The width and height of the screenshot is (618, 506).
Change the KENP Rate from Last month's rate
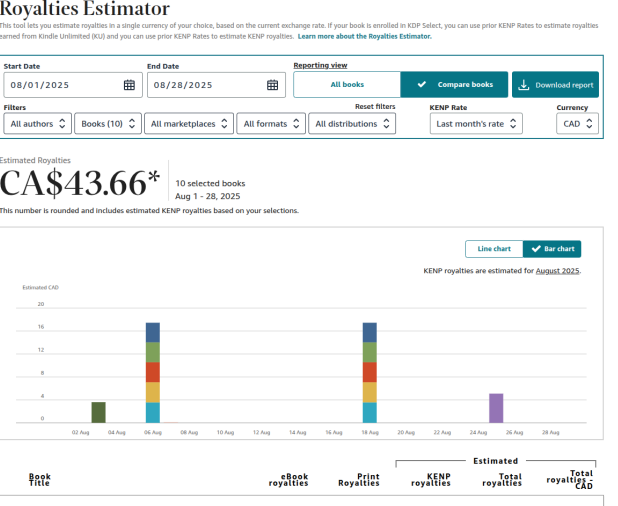click(x=476, y=124)
